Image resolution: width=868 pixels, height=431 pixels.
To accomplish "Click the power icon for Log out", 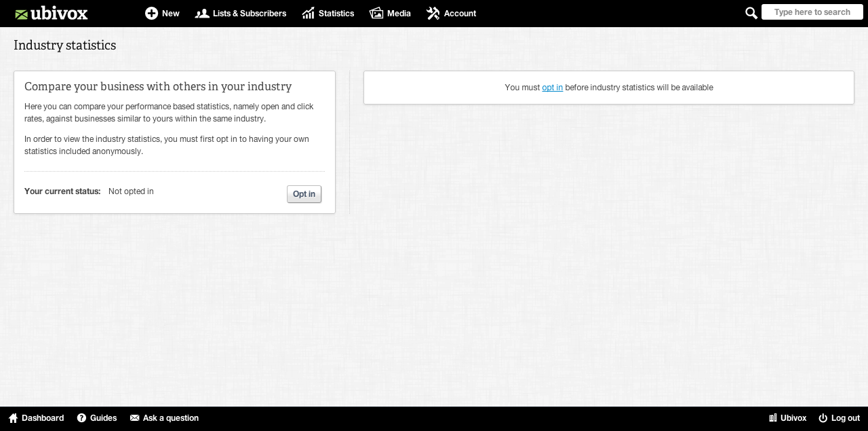I will pyautogui.click(x=823, y=418).
